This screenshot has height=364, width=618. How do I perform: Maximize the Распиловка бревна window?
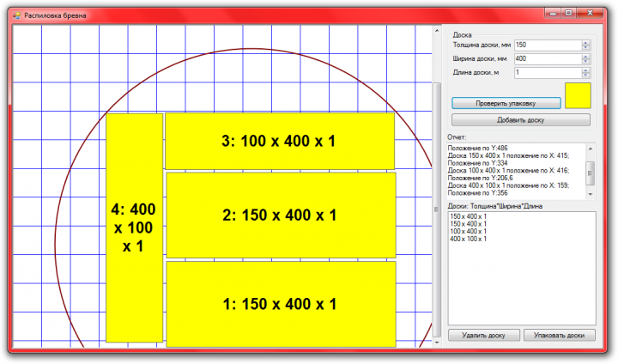pos(568,13)
